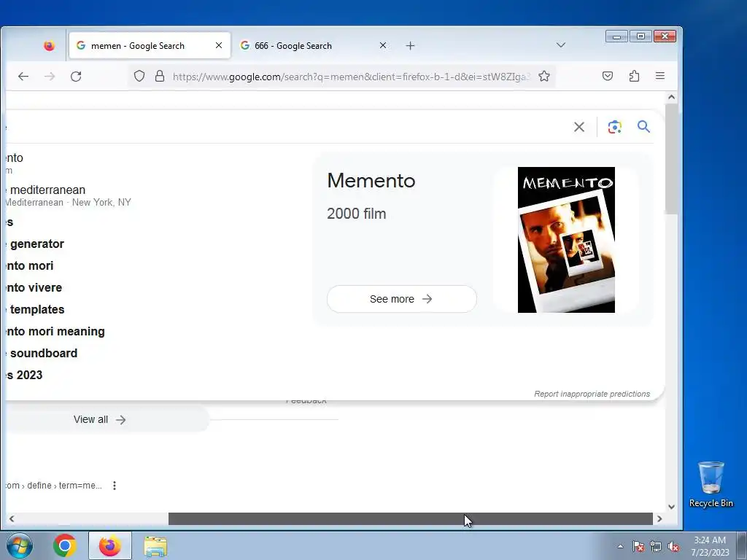Click 'See more' button for Memento
747x560 pixels.
click(402, 299)
